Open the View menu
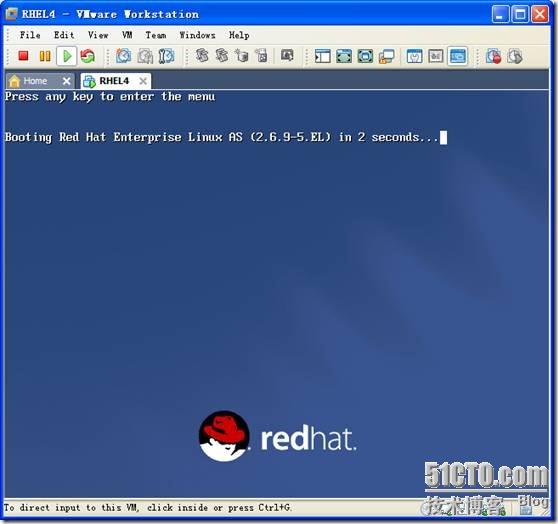The width and height of the screenshot is (558, 524). tap(98, 35)
